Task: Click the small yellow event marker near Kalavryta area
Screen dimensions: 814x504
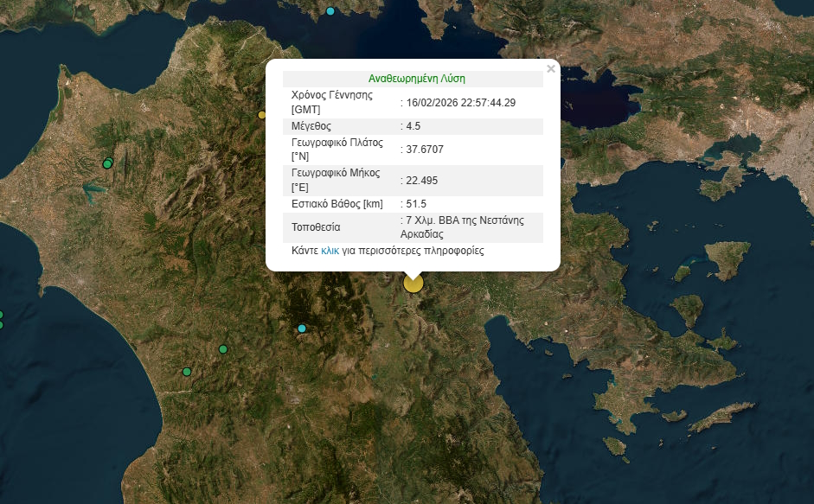Action: 261,113
